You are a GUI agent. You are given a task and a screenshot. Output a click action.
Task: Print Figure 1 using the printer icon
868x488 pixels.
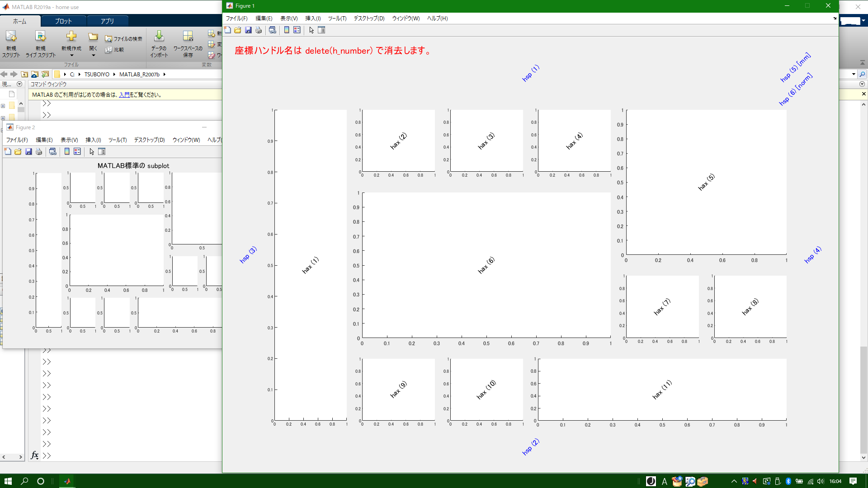[258, 30]
